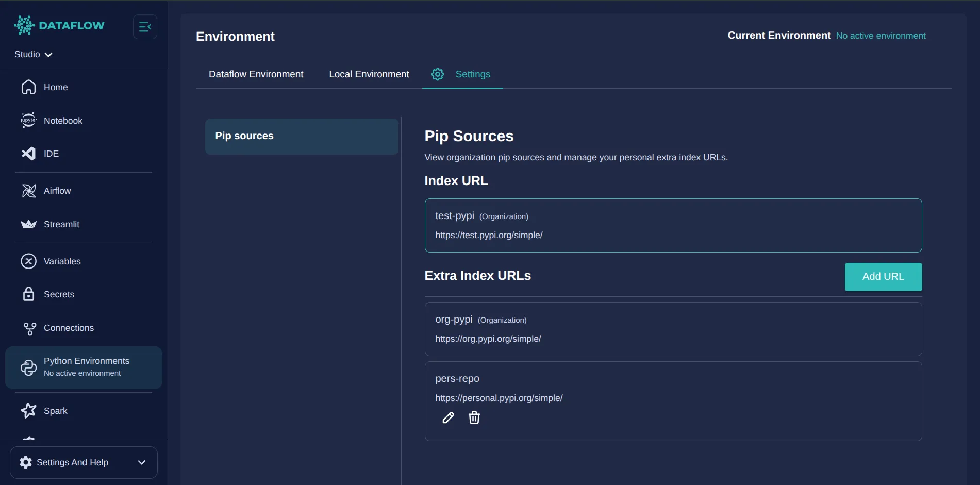Expand the Settings And Help menu
980x485 pixels.
pyautogui.click(x=83, y=462)
